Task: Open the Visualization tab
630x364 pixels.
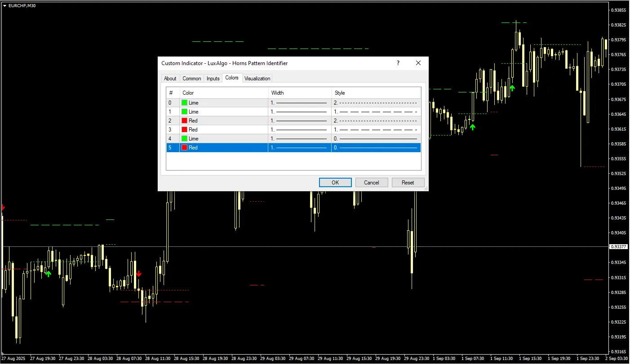Action: coord(257,79)
